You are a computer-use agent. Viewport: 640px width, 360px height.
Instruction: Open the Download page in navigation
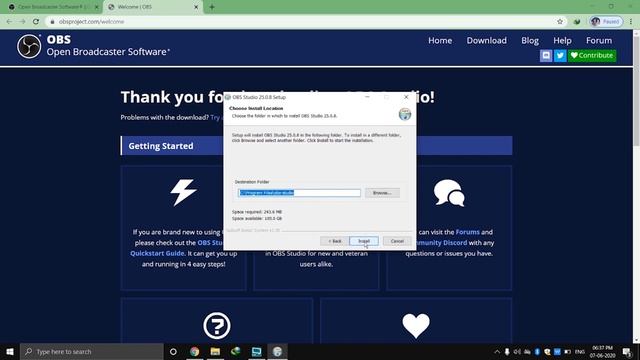pyautogui.click(x=487, y=40)
